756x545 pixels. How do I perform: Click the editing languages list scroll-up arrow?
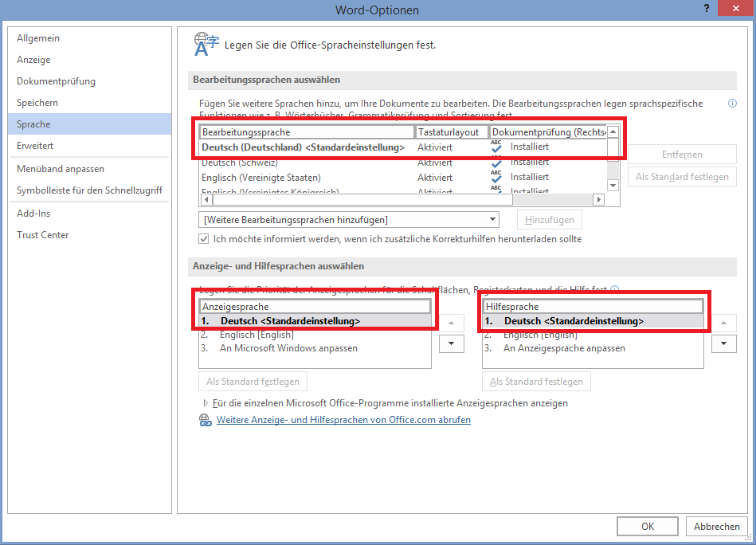tap(613, 131)
